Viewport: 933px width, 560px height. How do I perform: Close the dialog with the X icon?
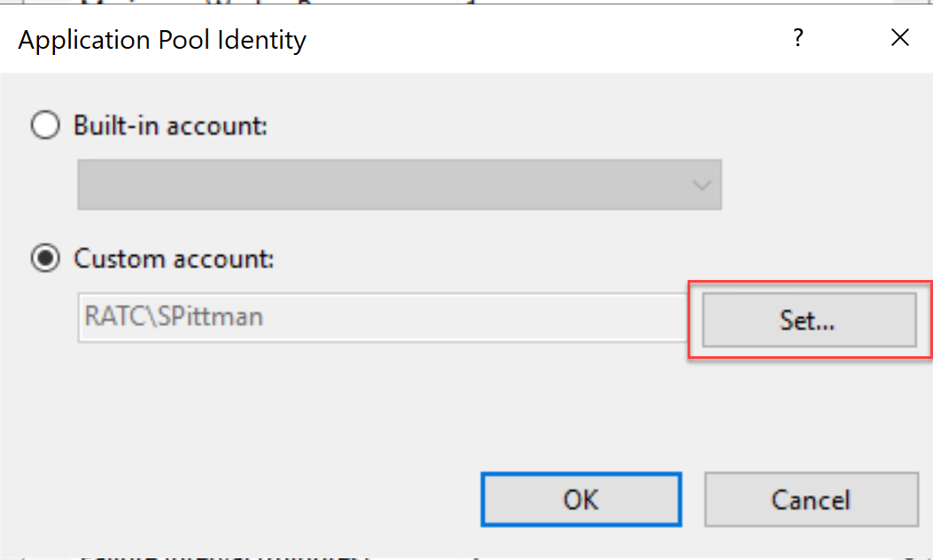click(900, 39)
